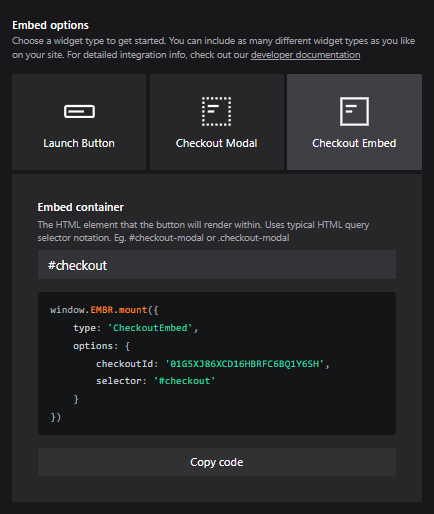
Task: Select the Checkout Modal label
Action: point(217,143)
